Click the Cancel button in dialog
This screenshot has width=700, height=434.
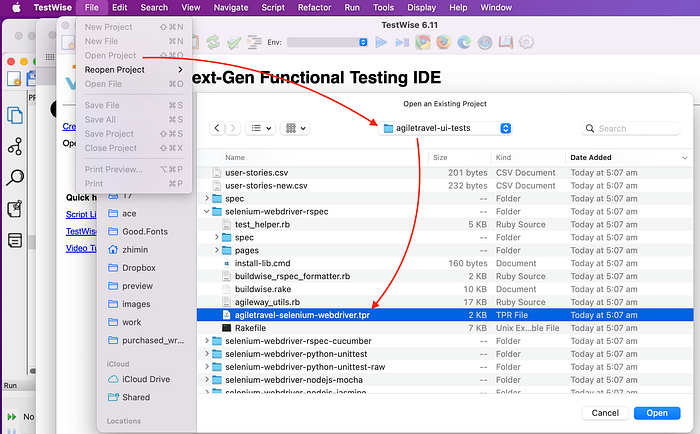[605, 413]
